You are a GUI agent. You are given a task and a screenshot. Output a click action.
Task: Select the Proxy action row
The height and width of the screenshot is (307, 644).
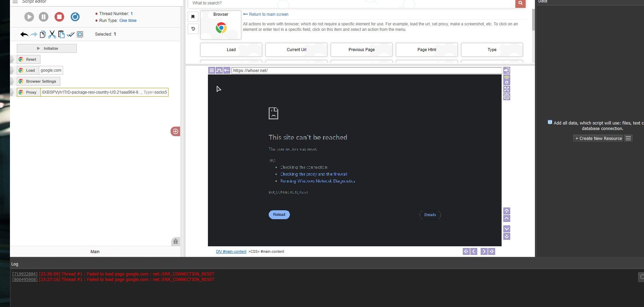(x=93, y=92)
